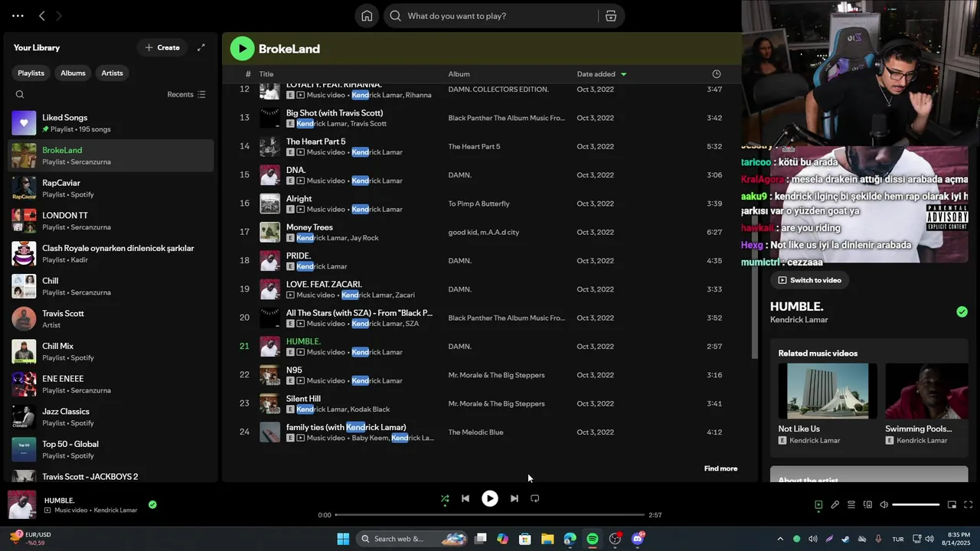Toggle the Albums filter chip
The image size is (980, 551).
pos(73,73)
